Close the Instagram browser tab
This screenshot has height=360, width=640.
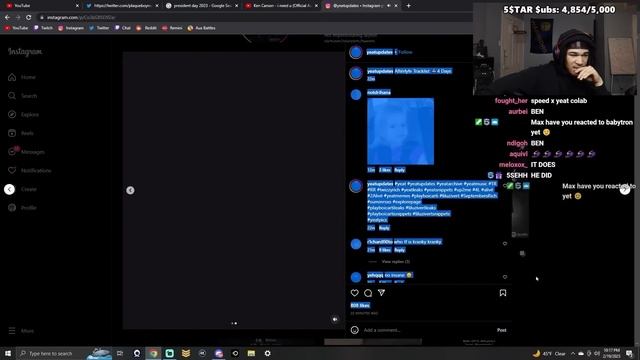point(396,6)
